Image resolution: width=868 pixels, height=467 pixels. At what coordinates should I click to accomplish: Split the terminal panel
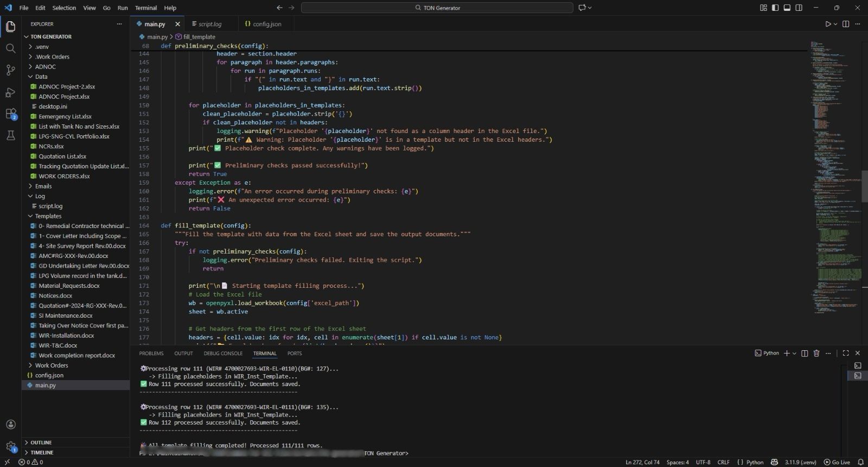(805, 353)
